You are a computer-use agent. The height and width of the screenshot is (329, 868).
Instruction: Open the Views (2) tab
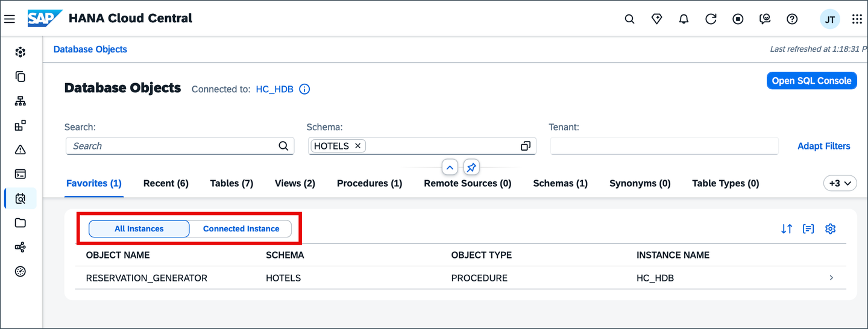point(295,183)
